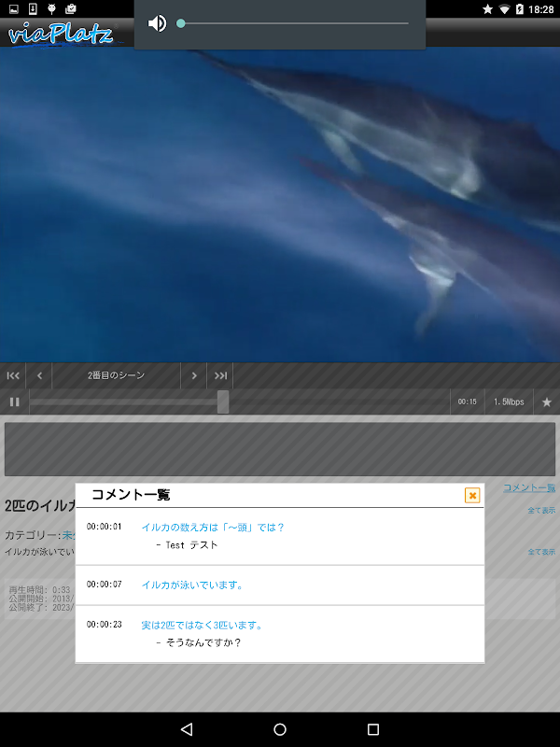Pause the video playback
The height and width of the screenshot is (747, 560).
(15, 402)
